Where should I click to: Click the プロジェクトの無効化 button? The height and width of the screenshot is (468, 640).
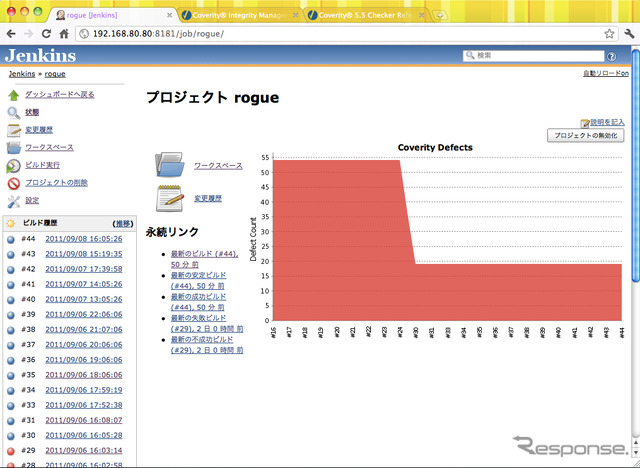[x=585, y=135]
